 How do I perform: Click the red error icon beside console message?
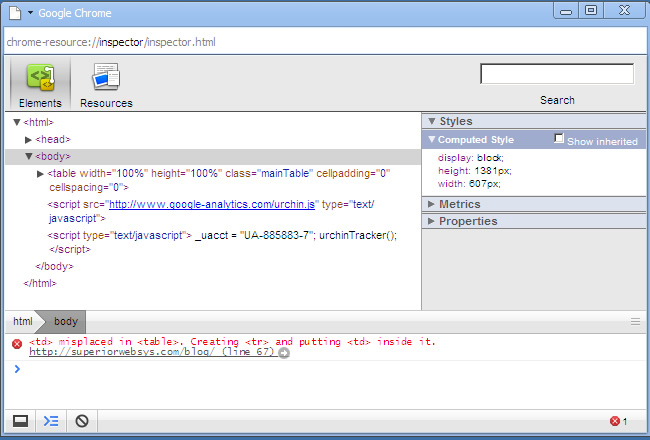(17, 344)
